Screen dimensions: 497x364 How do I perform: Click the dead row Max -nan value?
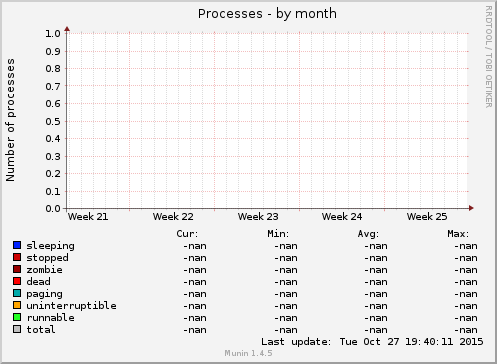click(466, 282)
